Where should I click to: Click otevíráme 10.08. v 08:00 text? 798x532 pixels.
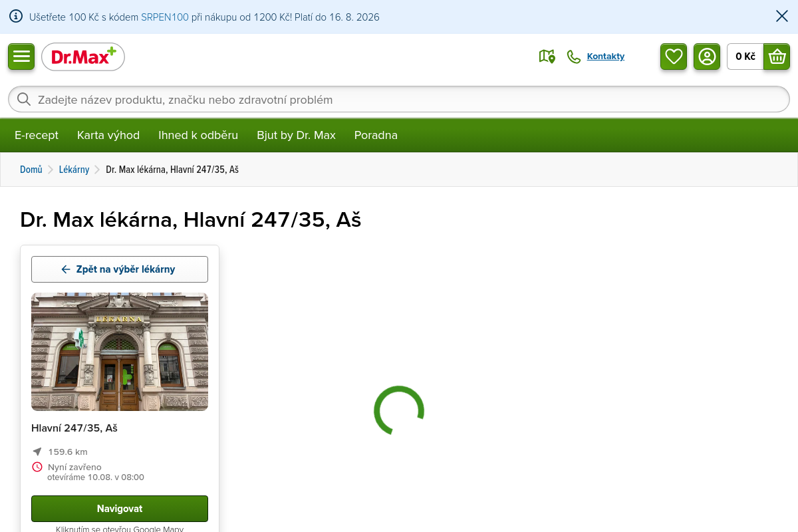click(x=96, y=477)
